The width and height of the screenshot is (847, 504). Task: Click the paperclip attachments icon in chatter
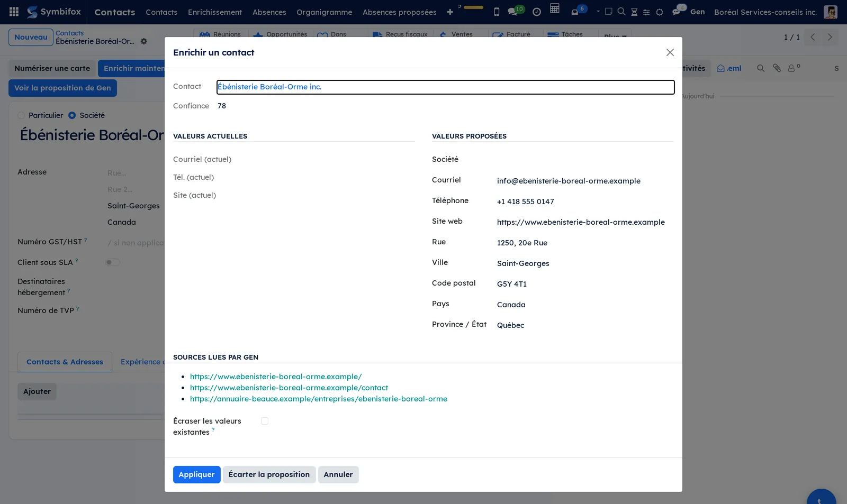point(777,68)
